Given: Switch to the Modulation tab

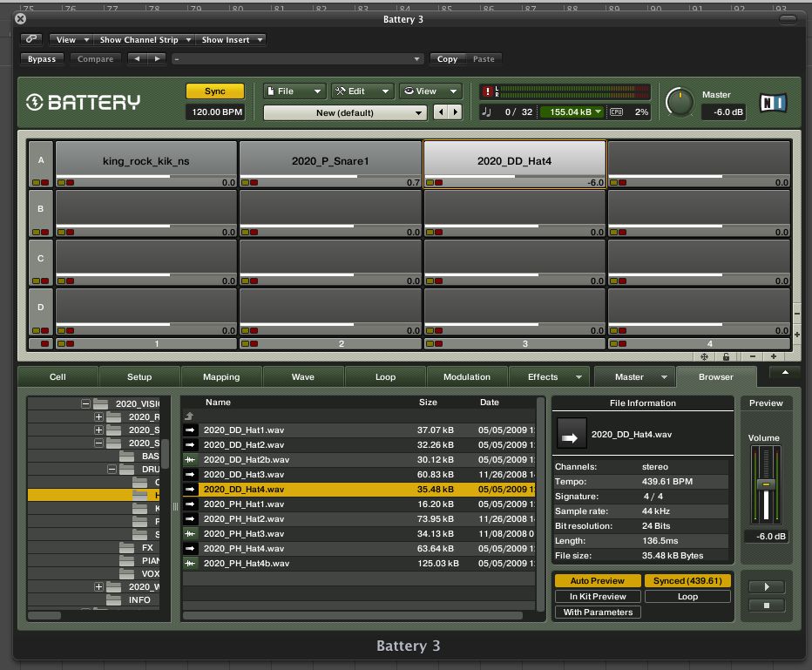Looking at the screenshot, I should (x=467, y=377).
